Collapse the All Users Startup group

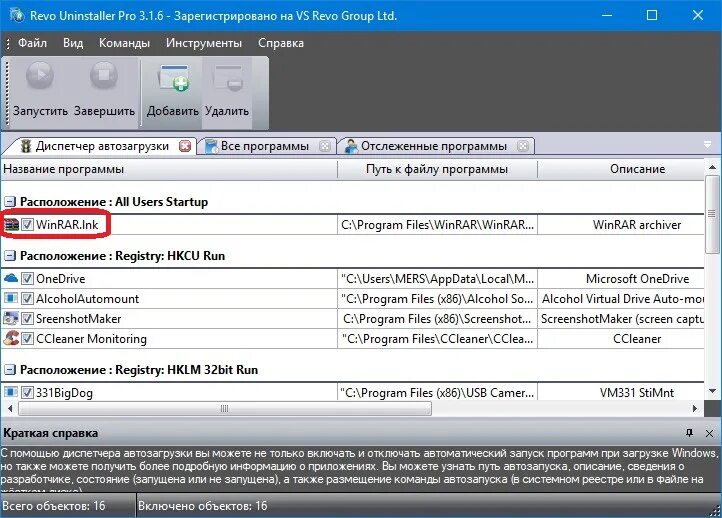(x=10, y=202)
